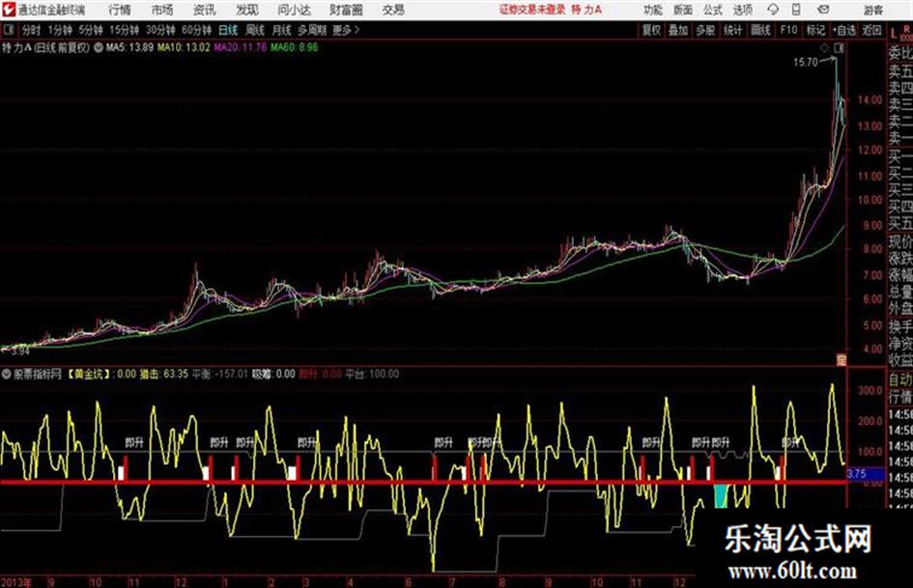The height and width of the screenshot is (588, 913).
Task: Select the 多周期 multi-period tab
Action: [312, 30]
